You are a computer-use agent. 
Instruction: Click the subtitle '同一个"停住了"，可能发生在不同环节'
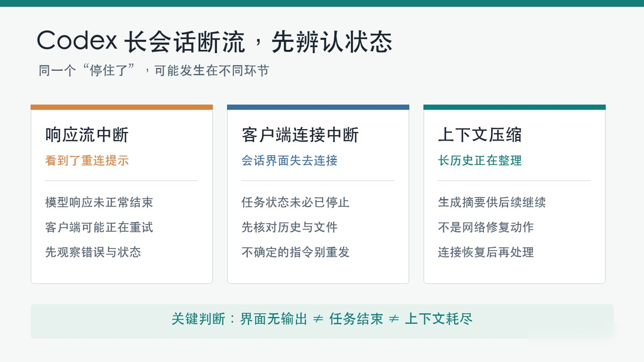click(x=153, y=71)
